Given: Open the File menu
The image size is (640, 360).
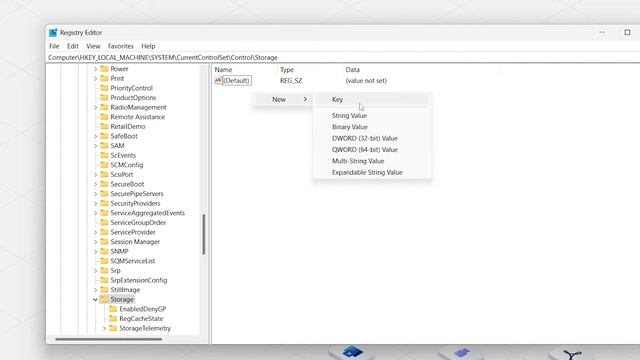Looking at the screenshot, I should tap(54, 46).
